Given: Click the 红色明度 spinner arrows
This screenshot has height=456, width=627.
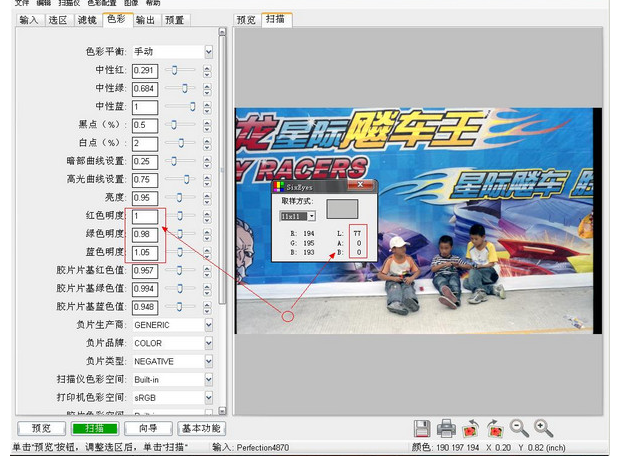Looking at the screenshot, I should click(x=207, y=216).
